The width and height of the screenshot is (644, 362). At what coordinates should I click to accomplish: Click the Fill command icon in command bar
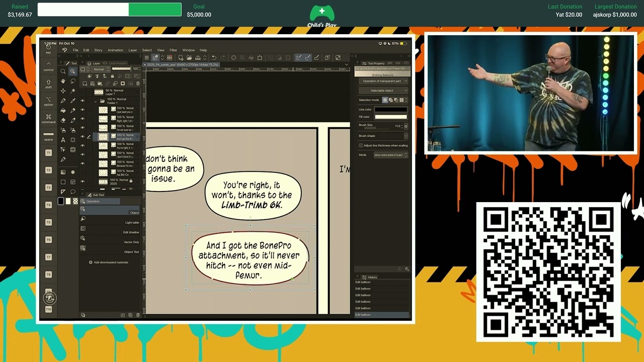pyautogui.click(x=251, y=58)
